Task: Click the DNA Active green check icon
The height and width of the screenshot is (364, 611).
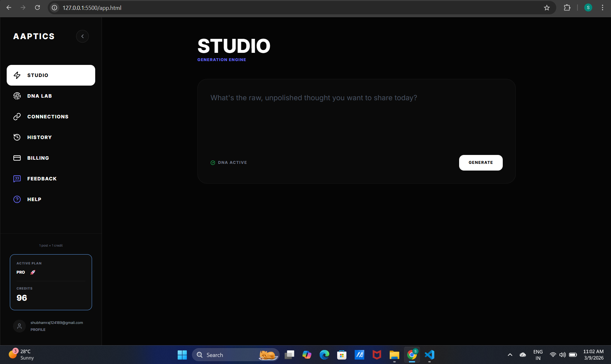Action: coord(213,163)
